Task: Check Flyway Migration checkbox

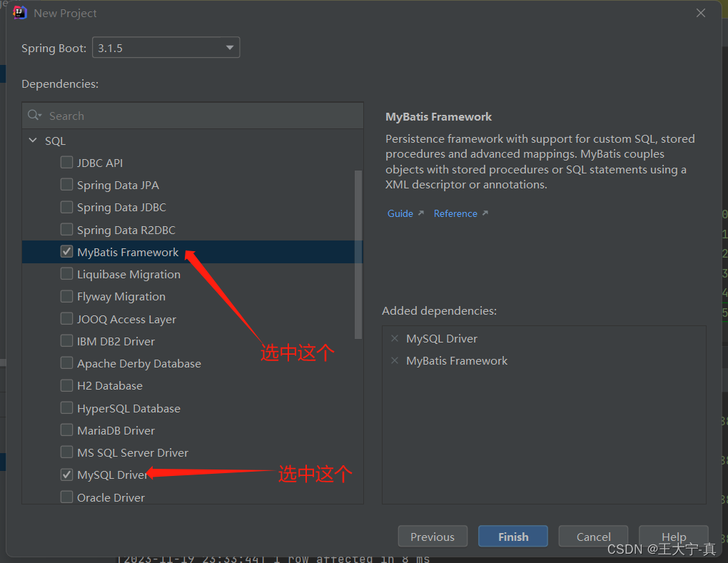Action: (66, 296)
